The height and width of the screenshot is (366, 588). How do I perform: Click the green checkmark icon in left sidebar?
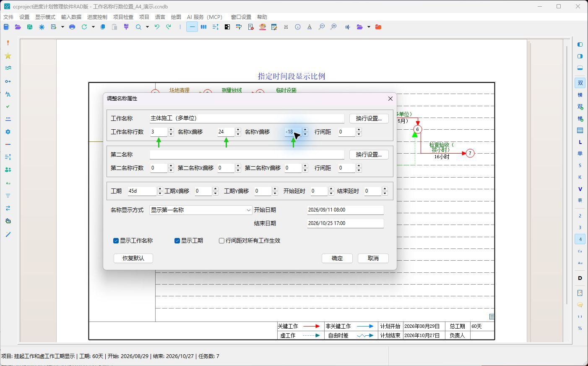coord(8,107)
